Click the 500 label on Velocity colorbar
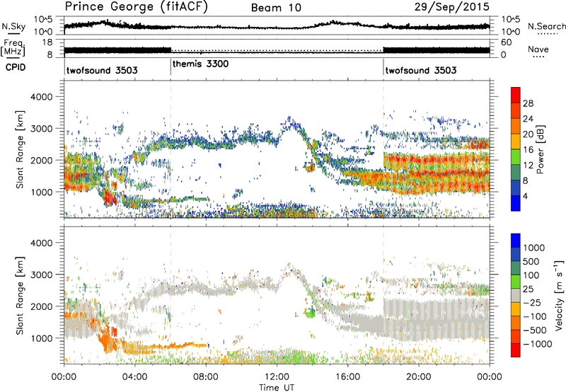The height and width of the screenshot is (392, 566). pos(531,261)
